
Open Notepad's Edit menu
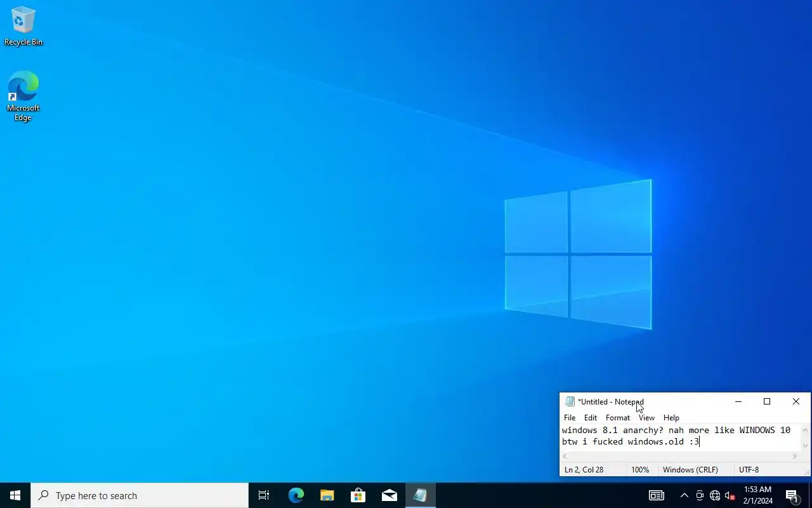[591, 418]
